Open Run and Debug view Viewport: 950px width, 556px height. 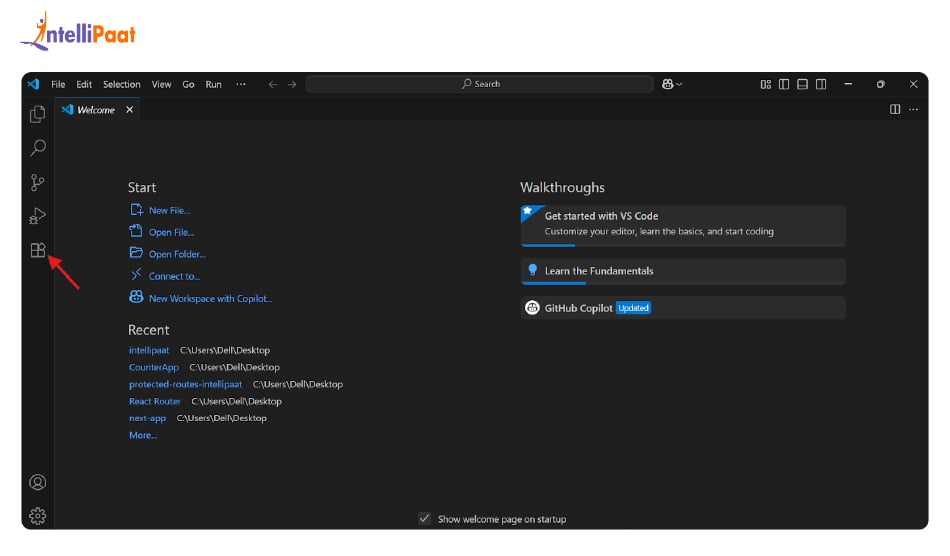38,216
